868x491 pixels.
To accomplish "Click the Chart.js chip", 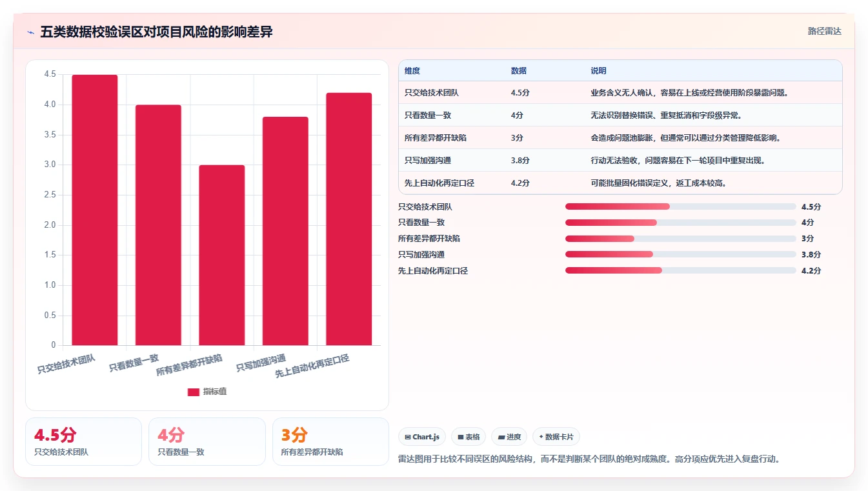I will click(422, 437).
